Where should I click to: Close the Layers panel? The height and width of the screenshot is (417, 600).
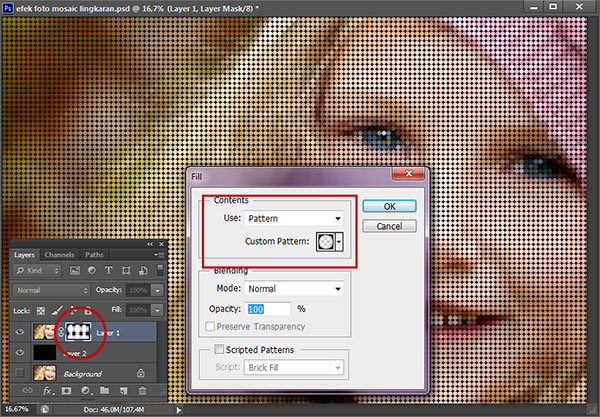[x=161, y=244]
